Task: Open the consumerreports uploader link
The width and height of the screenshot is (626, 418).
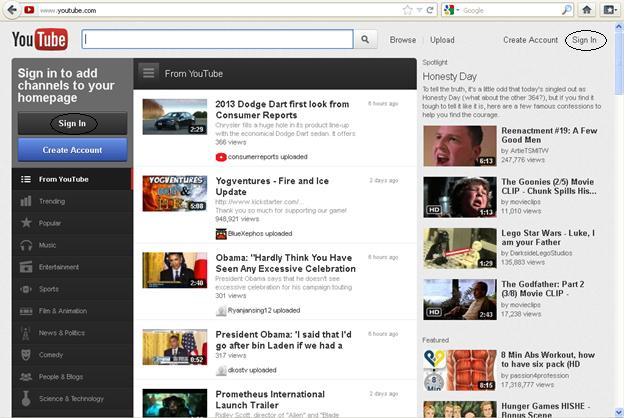Action: pos(254,157)
